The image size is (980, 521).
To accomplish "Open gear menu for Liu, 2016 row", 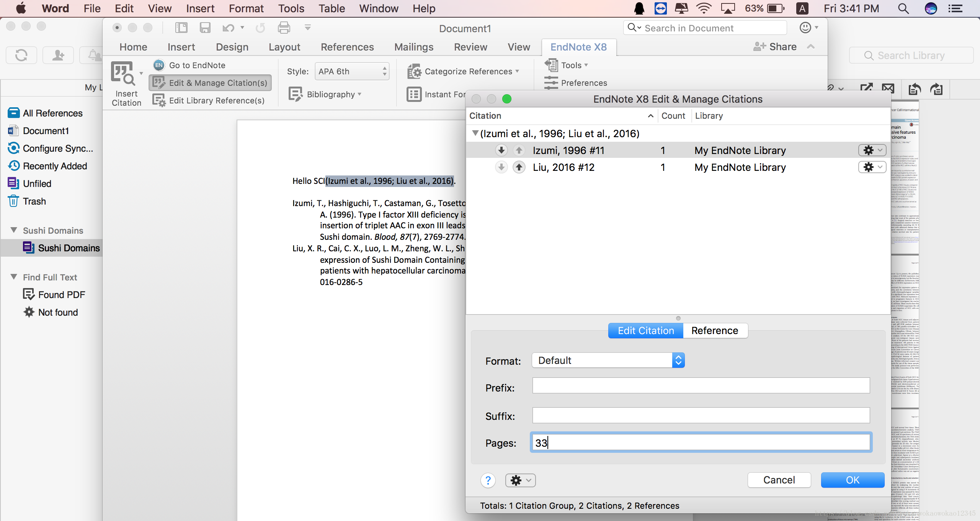I will [x=872, y=167].
